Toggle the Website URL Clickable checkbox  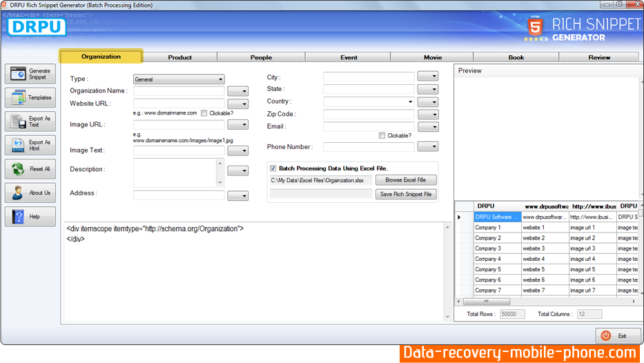204,113
